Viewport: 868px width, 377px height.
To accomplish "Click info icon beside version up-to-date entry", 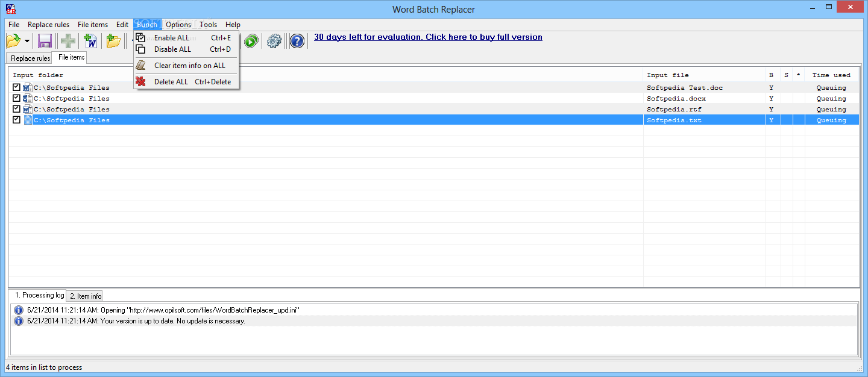I will (x=19, y=321).
